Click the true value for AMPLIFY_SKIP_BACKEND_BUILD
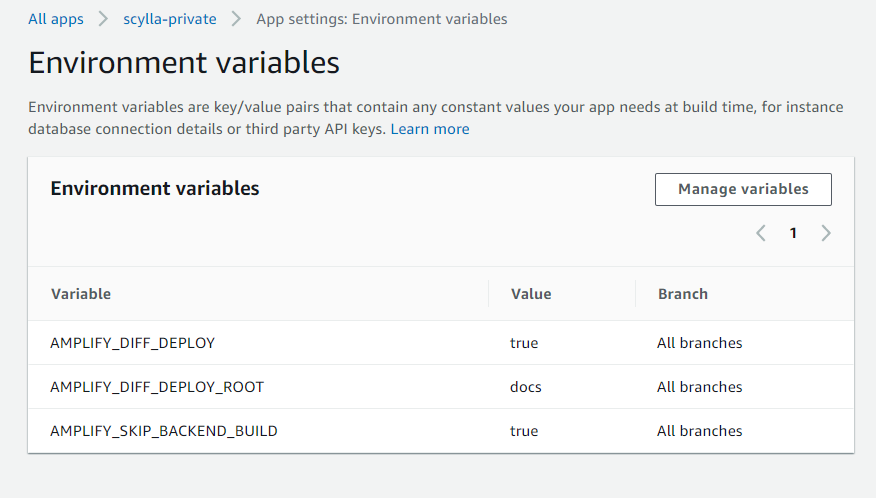Screen dimensions: 876x498 [x=524, y=431]
